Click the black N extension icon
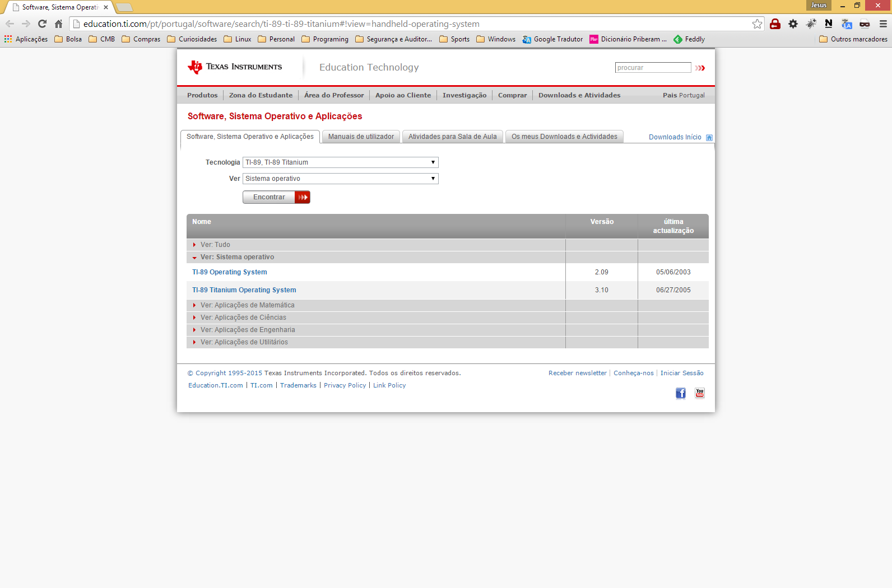The height and width of the screenshot is (588, 892). pos(829,24)
